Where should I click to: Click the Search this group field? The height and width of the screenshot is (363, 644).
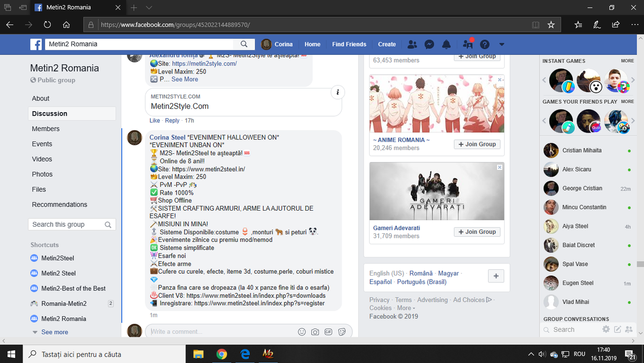[72, 225]
